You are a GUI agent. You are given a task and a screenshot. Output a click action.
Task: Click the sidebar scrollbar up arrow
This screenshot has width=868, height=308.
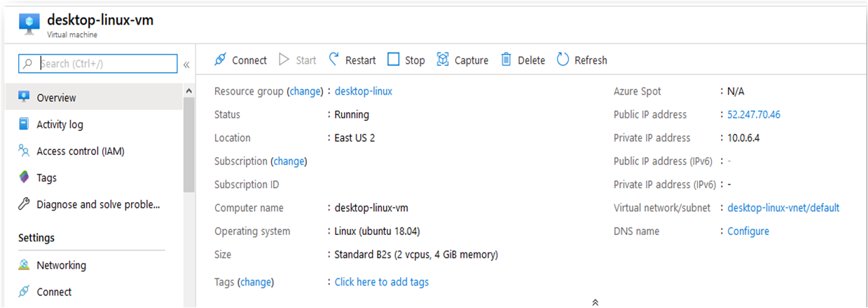point(188,91)
